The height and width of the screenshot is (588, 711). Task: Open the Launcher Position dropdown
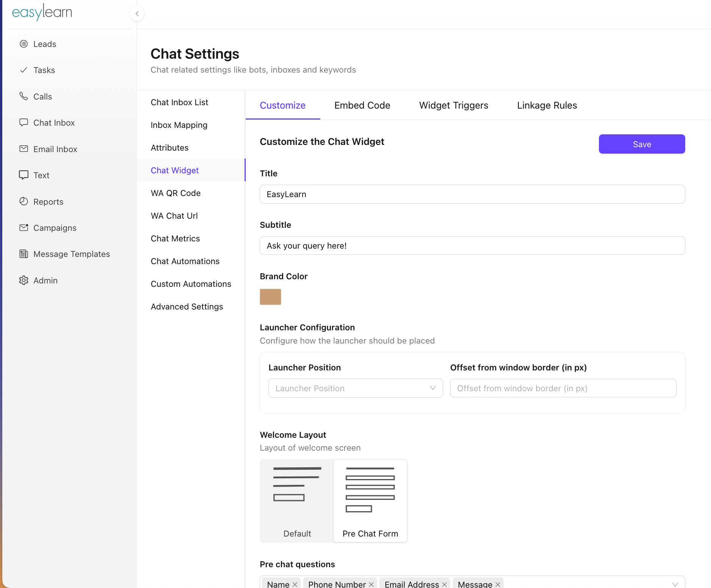[355, 388]
